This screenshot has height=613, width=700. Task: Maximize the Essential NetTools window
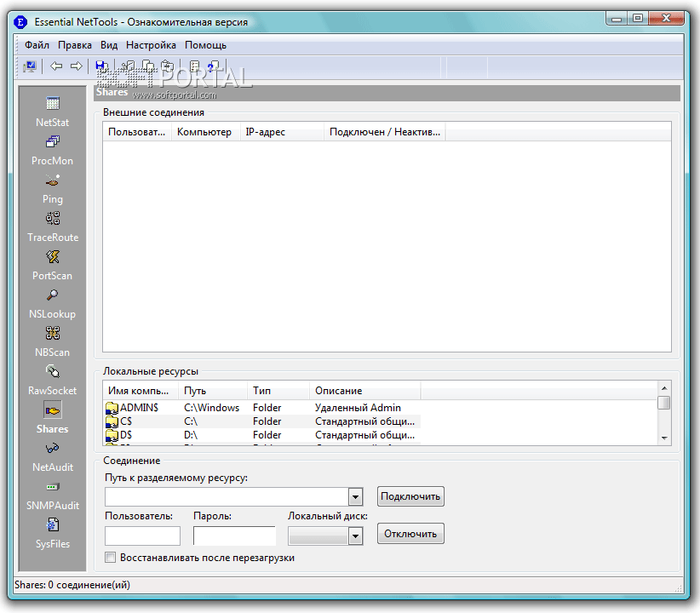[x=638, y=19]
